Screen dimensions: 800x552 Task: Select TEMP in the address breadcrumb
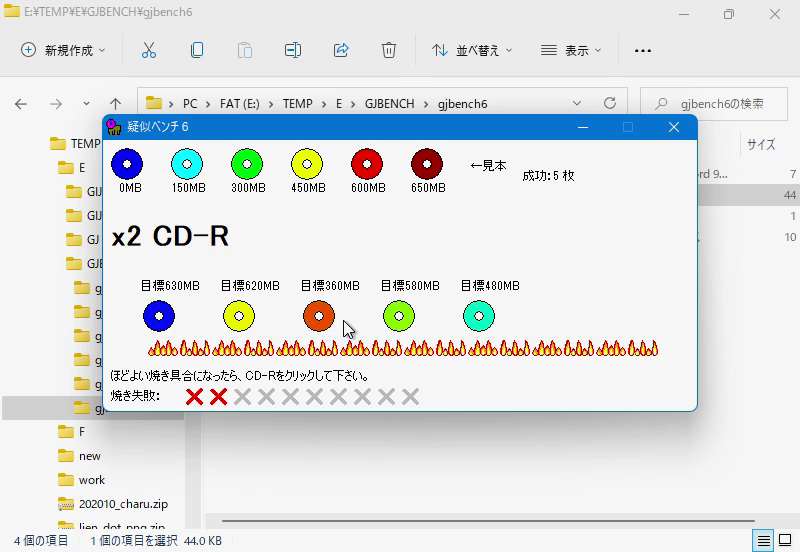pos(297,104)
